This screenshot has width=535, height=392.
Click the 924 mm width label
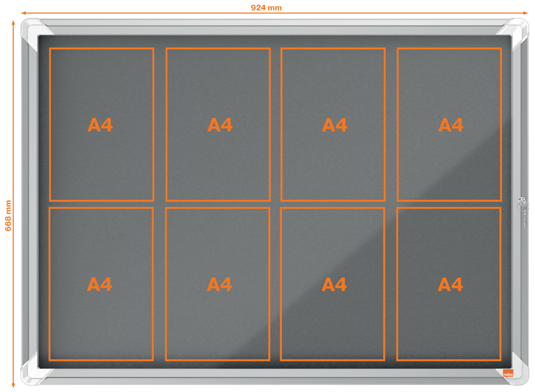tap(266, 7)
